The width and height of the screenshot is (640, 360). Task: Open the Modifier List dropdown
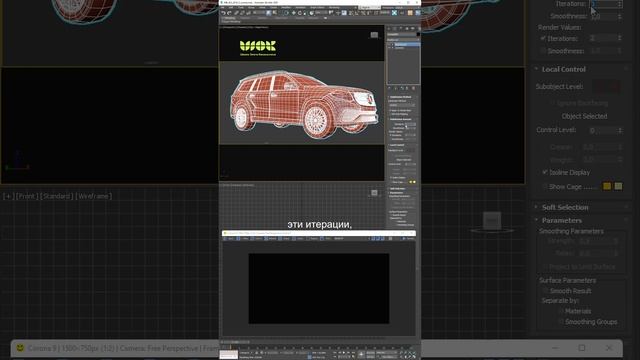(x=403, y=40)
